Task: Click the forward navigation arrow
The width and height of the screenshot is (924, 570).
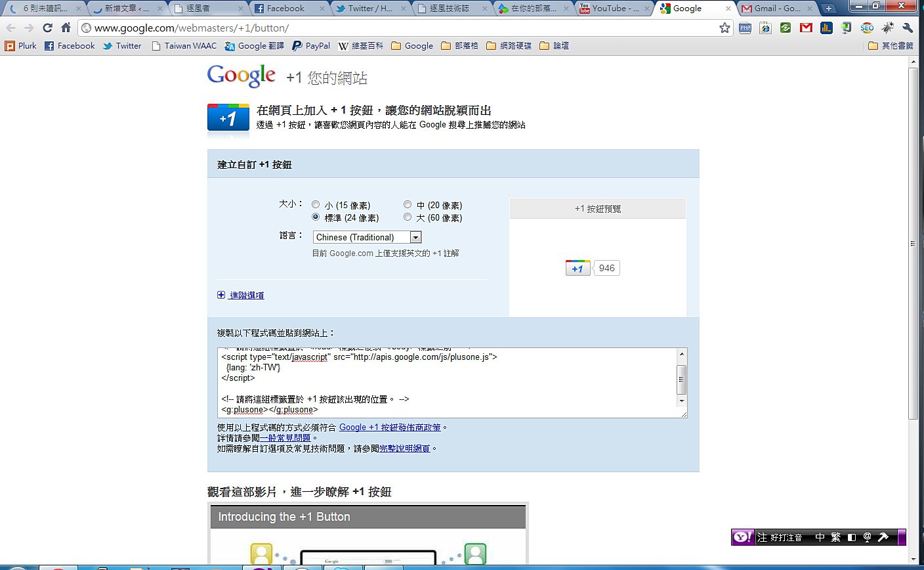Action: tap(29, 28)
